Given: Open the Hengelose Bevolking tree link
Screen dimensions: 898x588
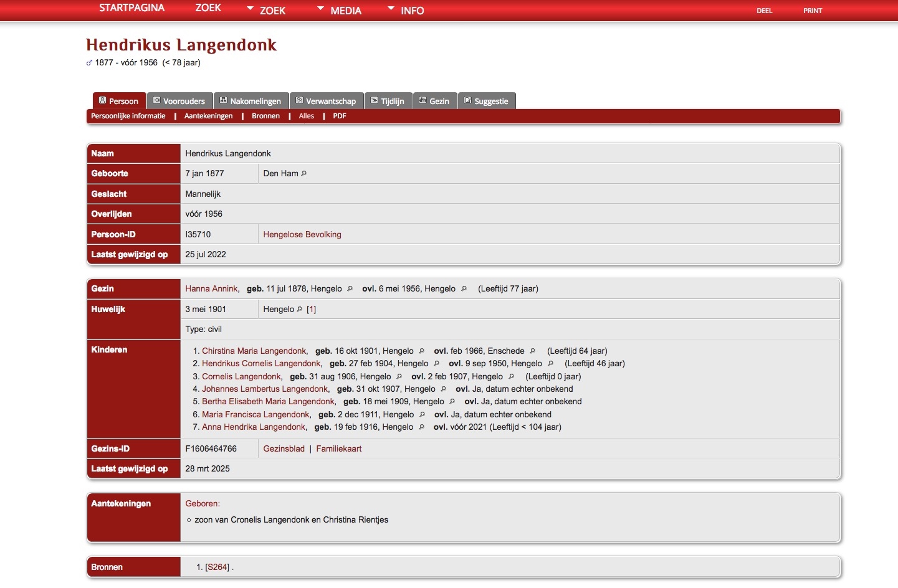Looking at the screenshot, I should (302, 235).
